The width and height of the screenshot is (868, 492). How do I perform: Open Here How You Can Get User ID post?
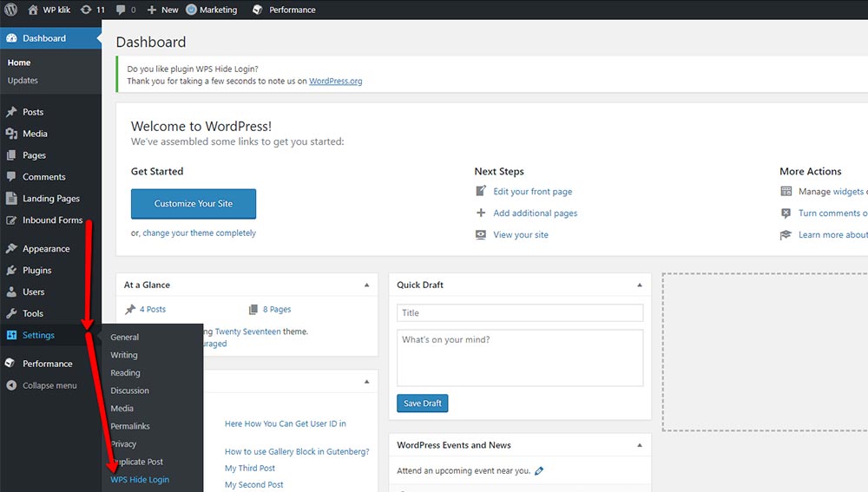coord(285,423)
